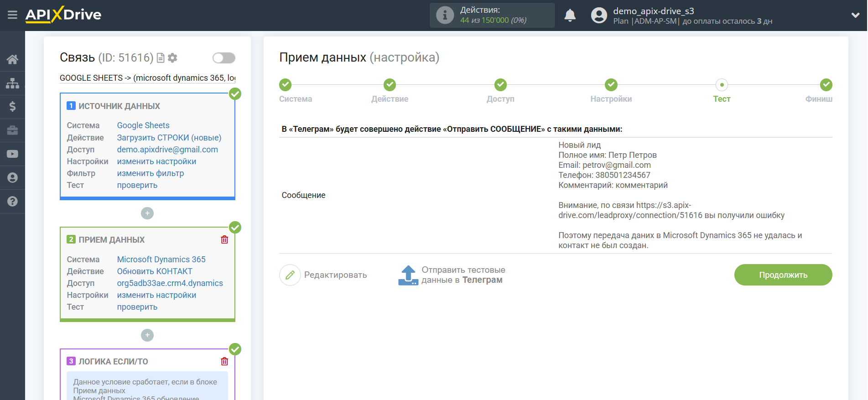Click изменить фильтр link

tap(150, 173)
